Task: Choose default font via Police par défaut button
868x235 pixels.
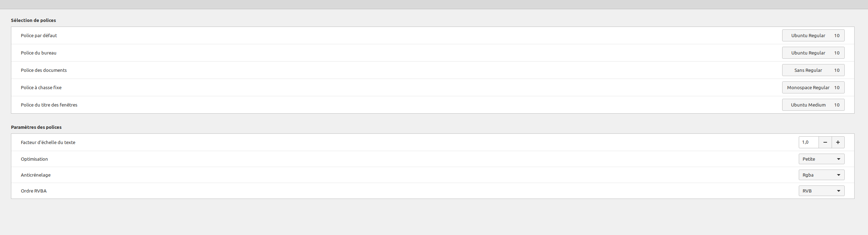Action: (813, 35)
